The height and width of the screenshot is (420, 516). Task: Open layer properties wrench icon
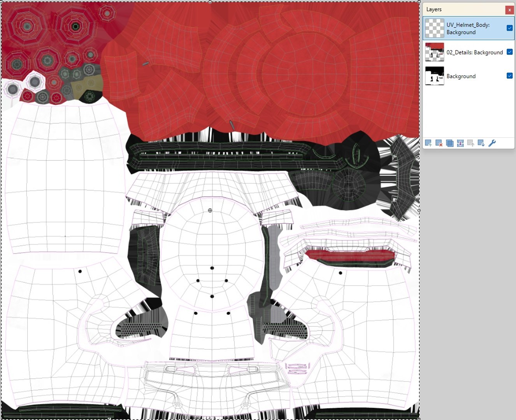pyautogui.click(x=492, y=143)
